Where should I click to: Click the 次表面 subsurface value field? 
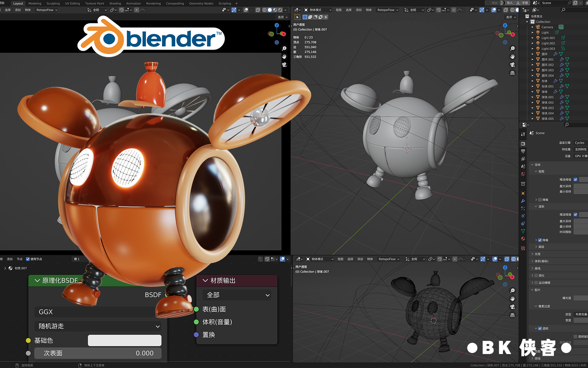pyautogui.click(x=98, y=353)
